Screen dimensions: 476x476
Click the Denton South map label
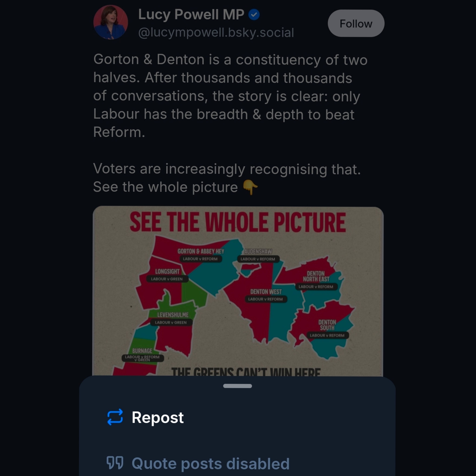click(x=327, y=325)
